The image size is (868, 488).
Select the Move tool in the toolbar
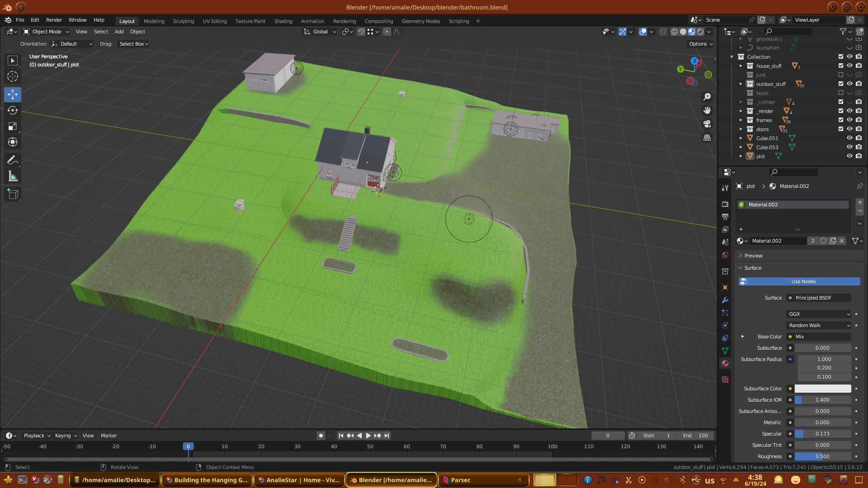click(13, 94)
